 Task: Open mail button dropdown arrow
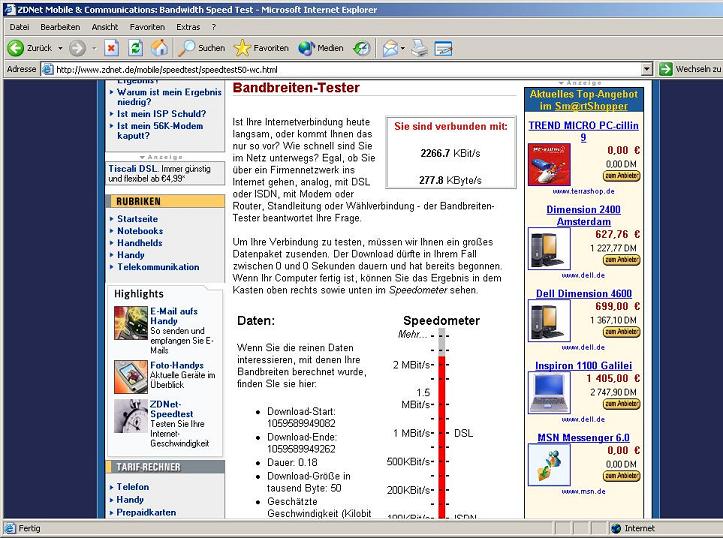(403, 48)
